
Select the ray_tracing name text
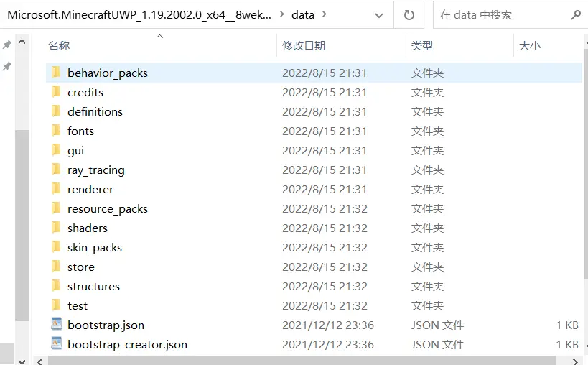click(95, 170)
